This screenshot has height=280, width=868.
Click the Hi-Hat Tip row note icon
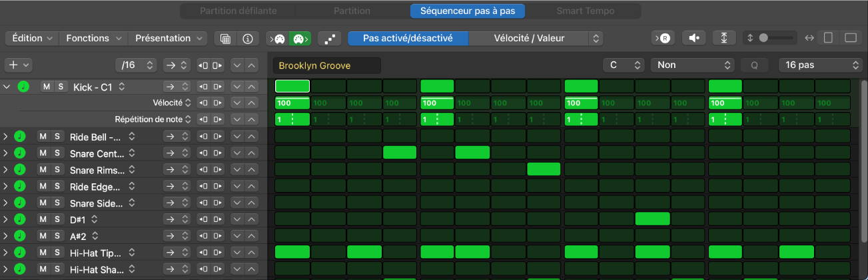[19, 253]
